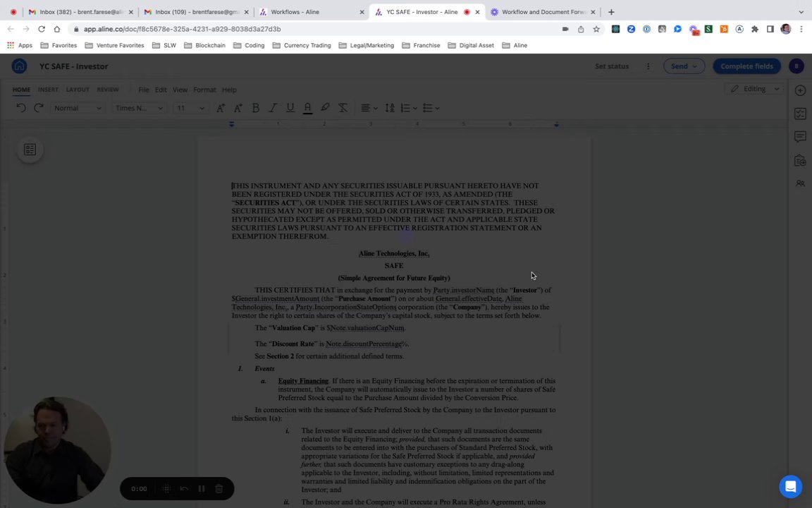
Task: Decrease the font size
Action: (238, 108)
